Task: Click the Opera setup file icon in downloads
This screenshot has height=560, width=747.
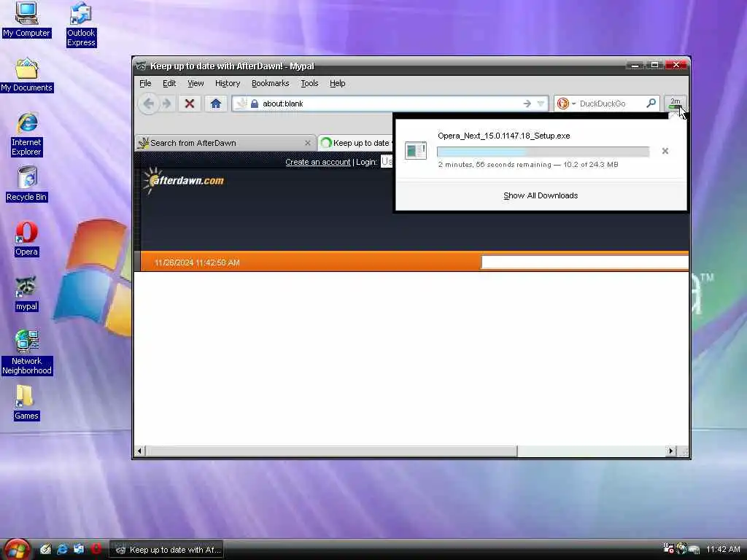Action: click(x=415, y=150)
